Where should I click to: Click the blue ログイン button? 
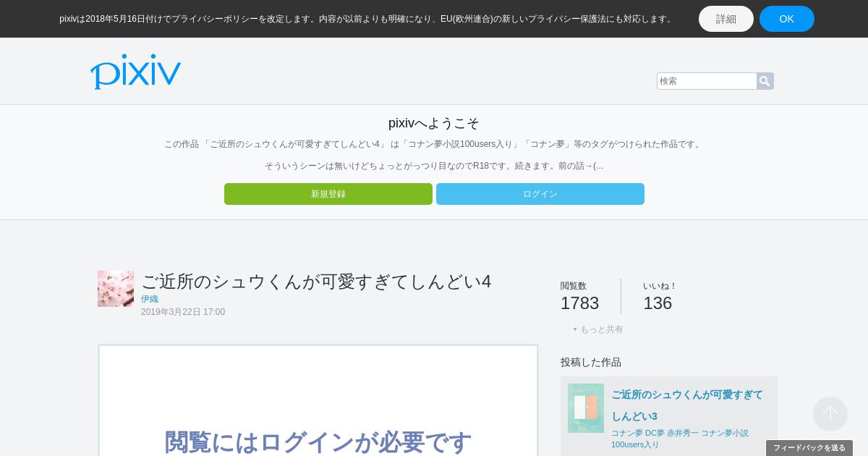click(x=540, y=194)
